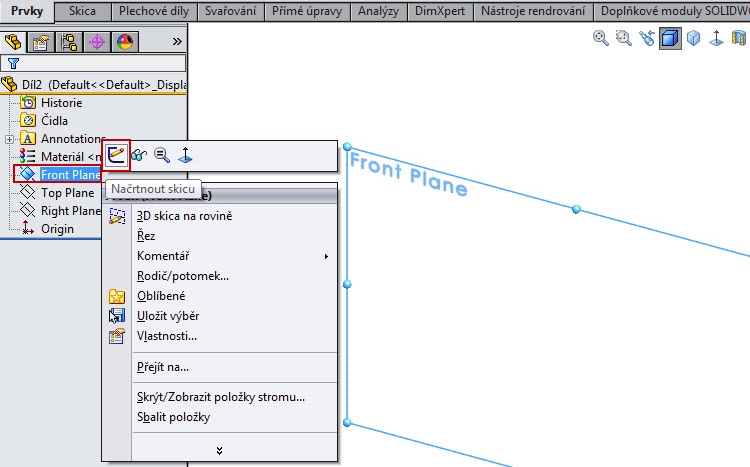Click the plane's top edge midpoint handle
The width and height of the screenshot is (750, 467).
[x=576, y=209]
